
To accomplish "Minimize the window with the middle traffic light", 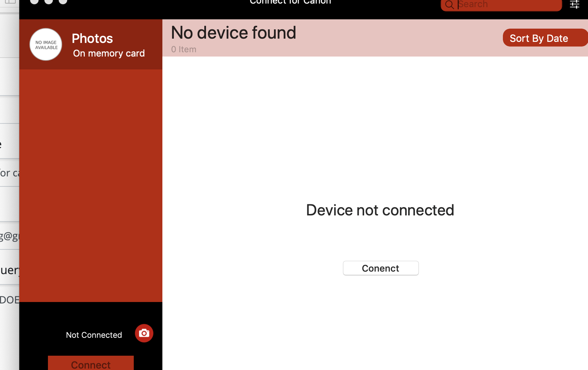I will [49, 1].
